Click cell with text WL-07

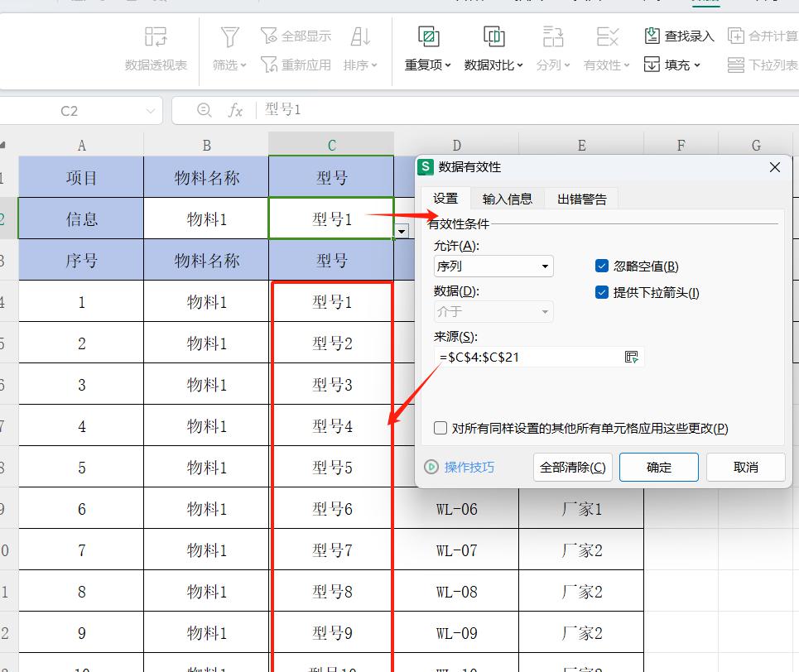pos(456,550)
